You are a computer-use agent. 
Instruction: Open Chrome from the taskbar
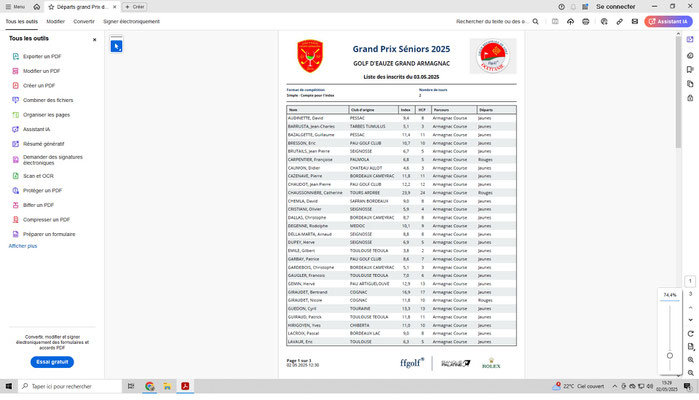point(149,386)
